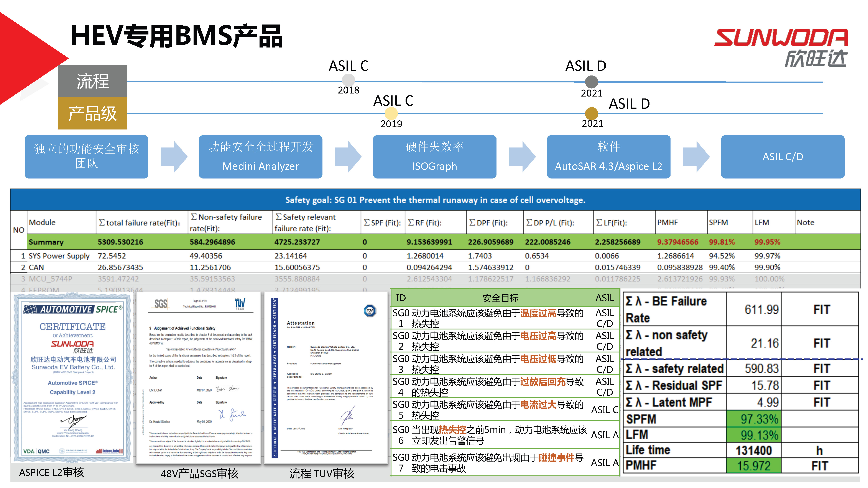Screen dimensions: 868x488
Task: Click the SG05 电流过大 safety goal row
Action: click(505, 409)
